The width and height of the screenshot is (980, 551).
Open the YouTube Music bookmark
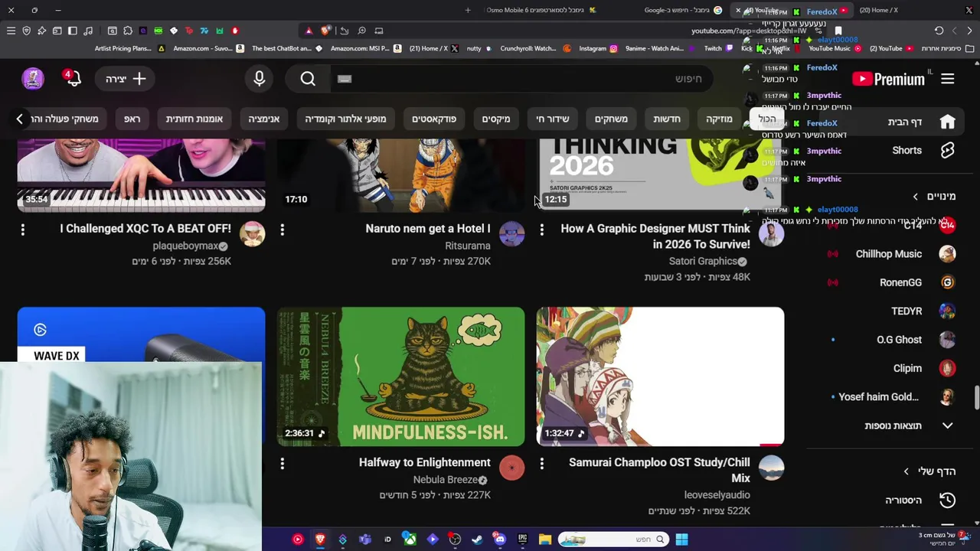[835, 48]
